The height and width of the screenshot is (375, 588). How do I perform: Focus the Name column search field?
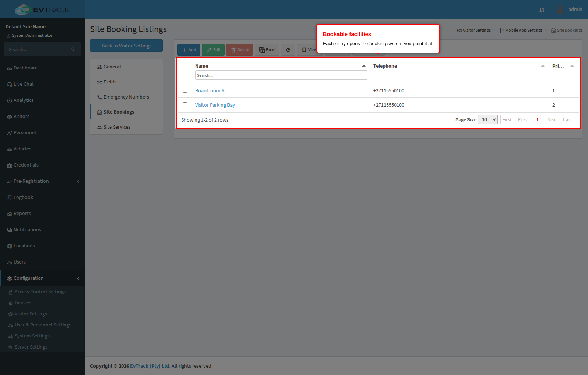tap(281, 75)
